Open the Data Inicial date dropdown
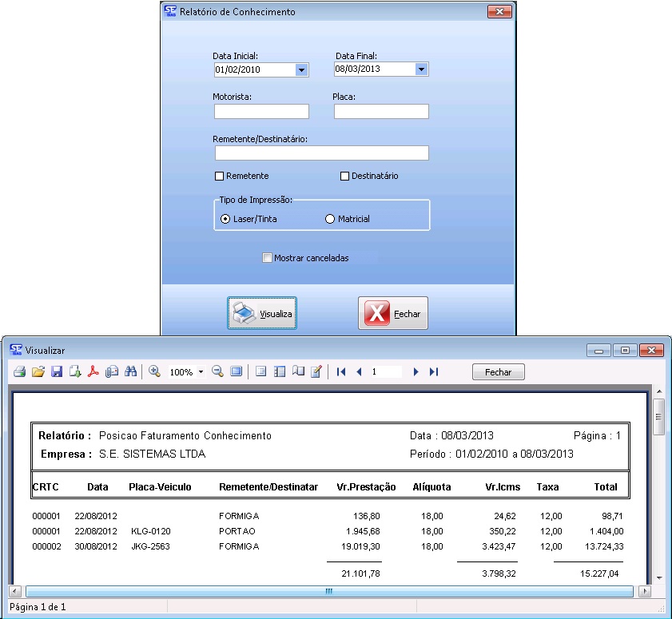Image resolution: width=672 pixels, height=619 pixels. 301,70
